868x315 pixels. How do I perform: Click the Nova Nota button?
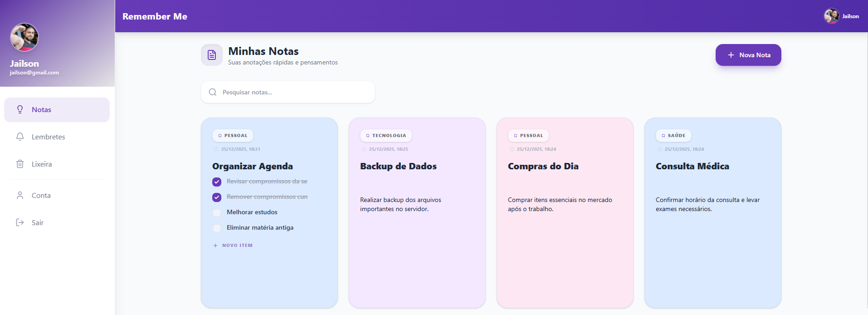pyautogui.click(x=748, y=55)
